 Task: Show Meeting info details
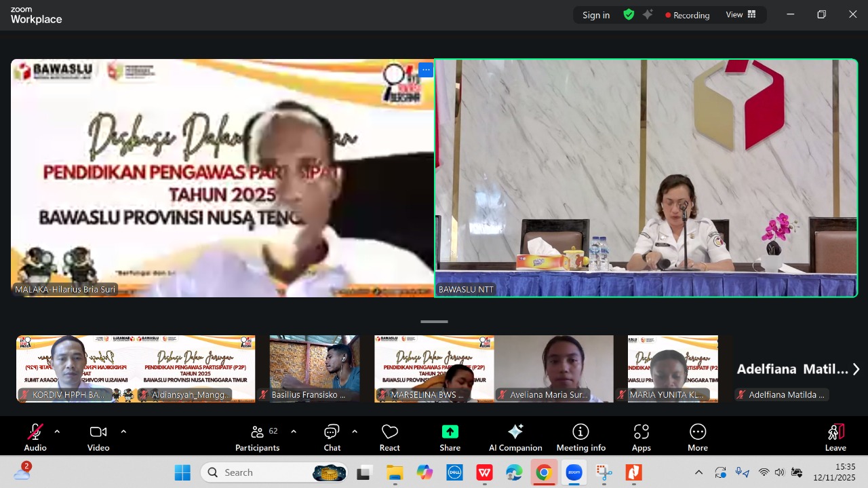coord(580,437)
